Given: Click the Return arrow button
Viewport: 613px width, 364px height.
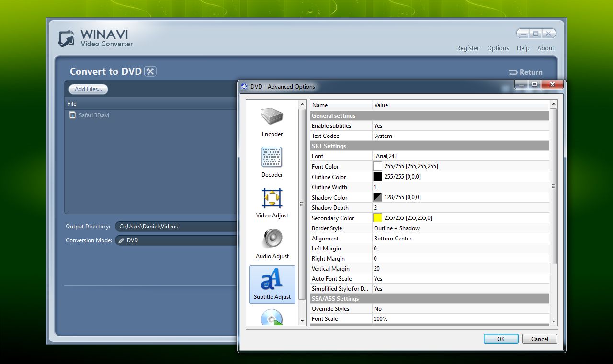Looking at the screenshot, I should click(525, 72).
